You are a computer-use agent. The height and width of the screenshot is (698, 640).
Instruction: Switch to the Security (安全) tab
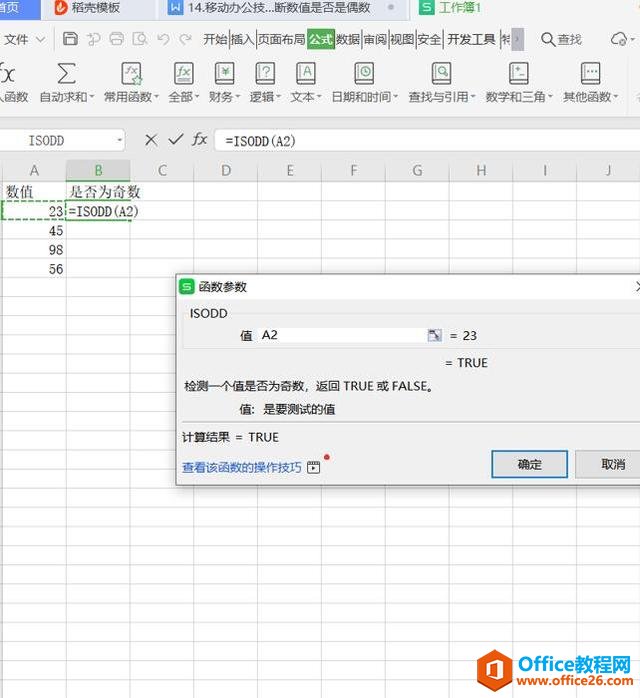coord(429,40)
